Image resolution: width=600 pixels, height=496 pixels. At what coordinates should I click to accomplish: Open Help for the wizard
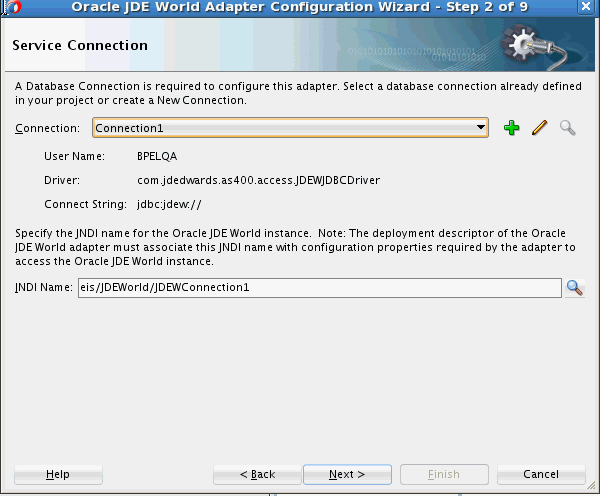tap(58, 475)
